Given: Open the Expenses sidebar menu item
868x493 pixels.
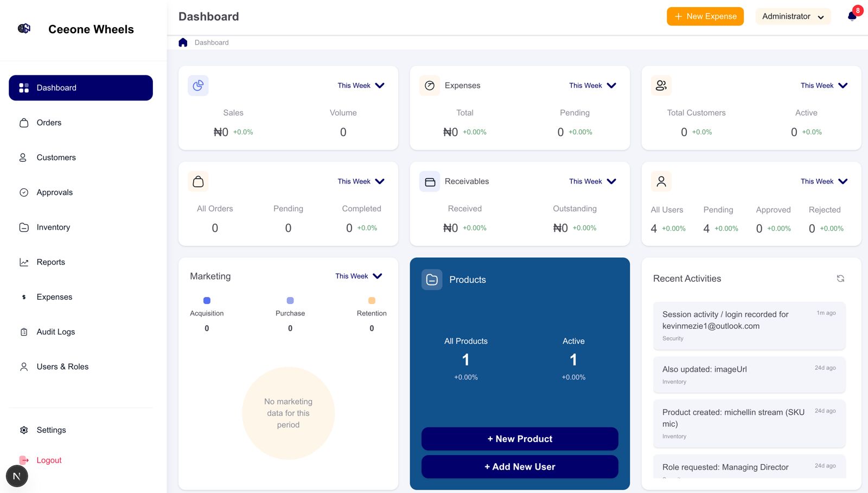Looking at the screenshot, I should click(x=81, y=297).
